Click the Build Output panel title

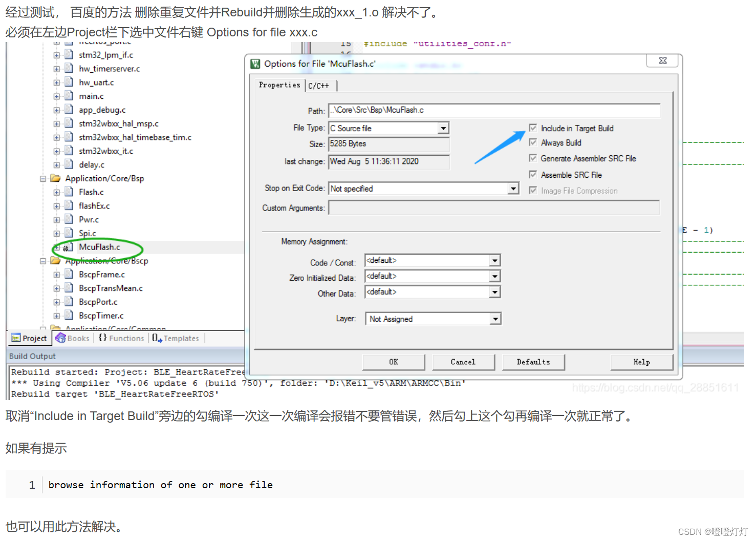(32, 356)
